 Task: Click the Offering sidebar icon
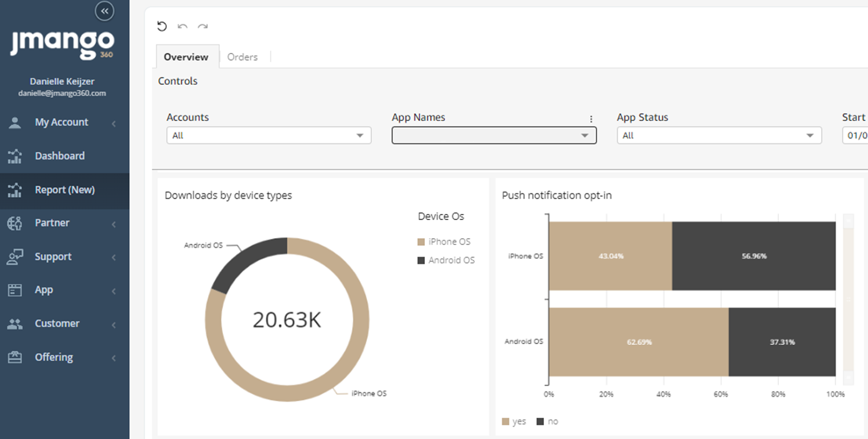14,357
